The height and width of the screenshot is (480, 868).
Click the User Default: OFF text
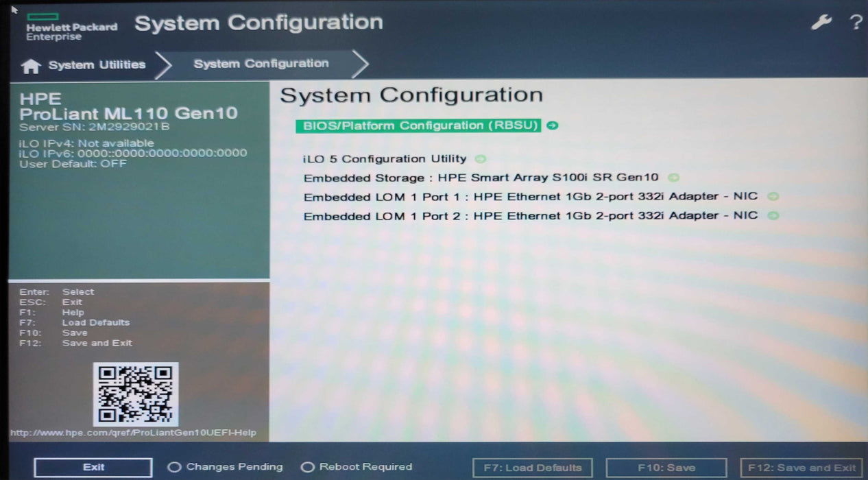coord(73,164)
